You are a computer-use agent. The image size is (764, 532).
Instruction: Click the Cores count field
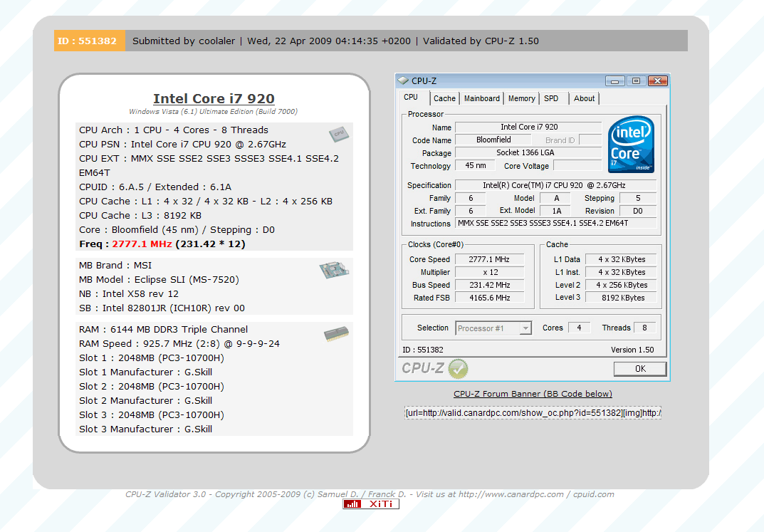580,328
